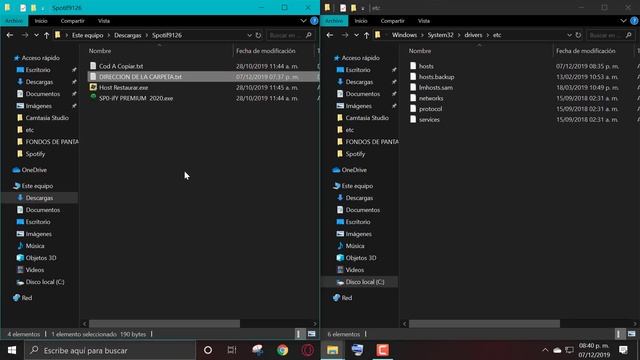Click drivers breadcrumb in etc window
640x360 pixels.
(473, 35)
